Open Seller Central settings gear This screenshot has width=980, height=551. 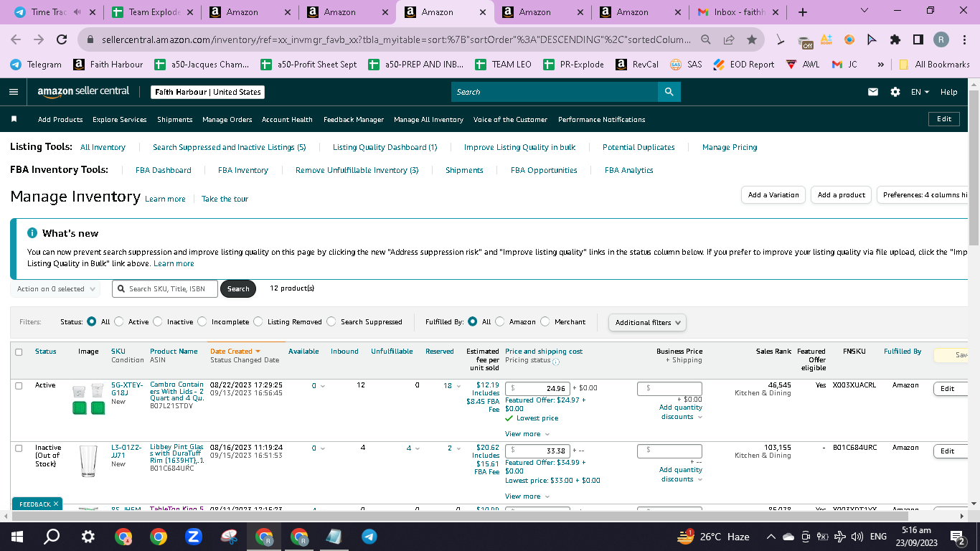point(895,92)
